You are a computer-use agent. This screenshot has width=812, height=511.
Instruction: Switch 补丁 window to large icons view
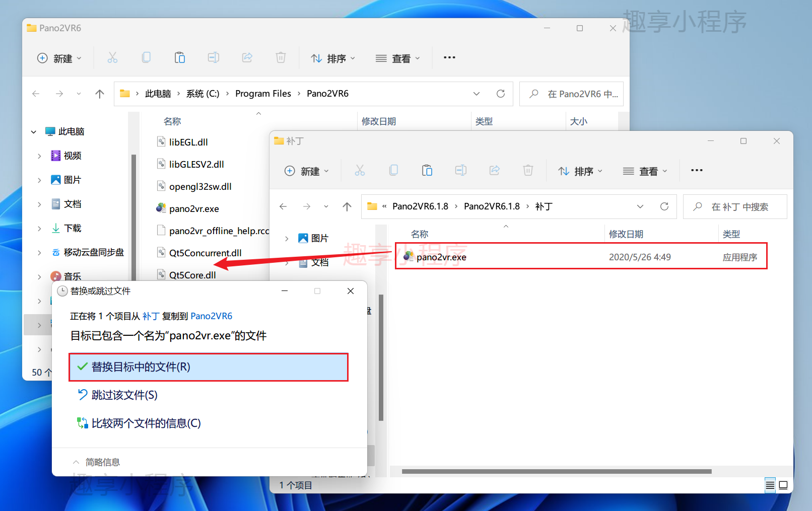coord(783,485)
